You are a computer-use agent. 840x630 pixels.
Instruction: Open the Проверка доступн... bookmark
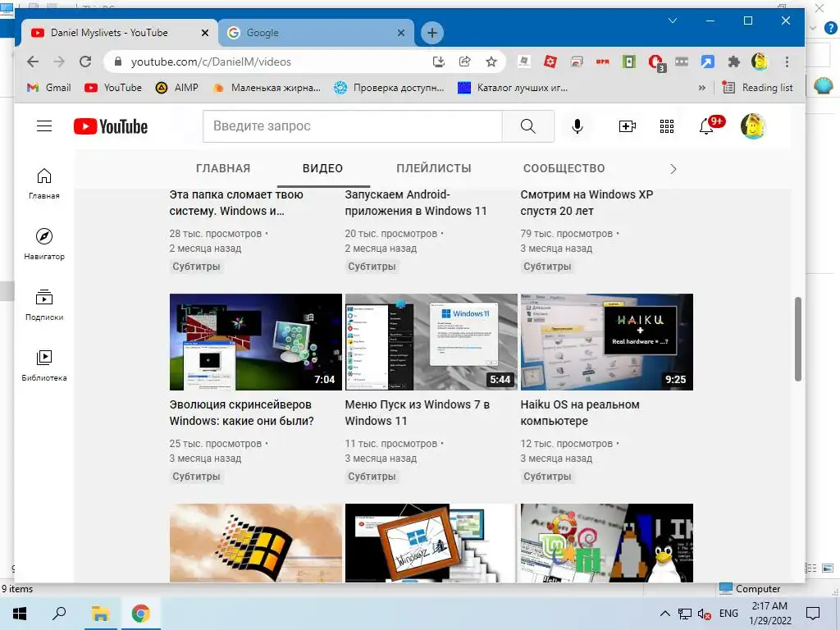tap(389, 87)
